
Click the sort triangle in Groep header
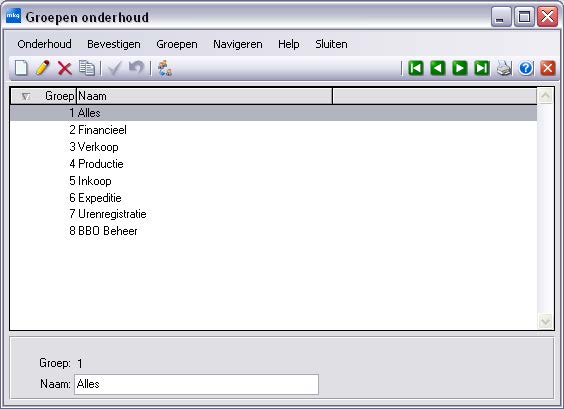(x=26, y=96)
